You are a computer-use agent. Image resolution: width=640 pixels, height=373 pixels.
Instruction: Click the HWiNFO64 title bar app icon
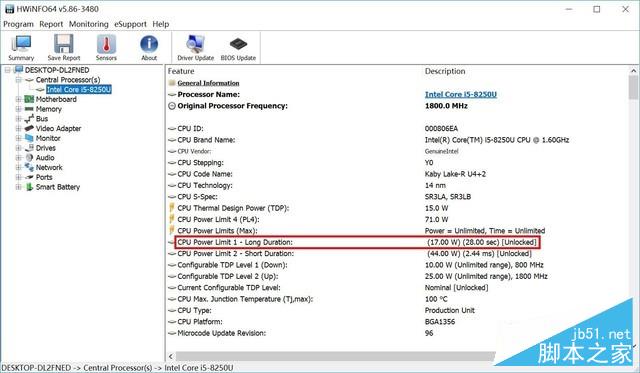pyautogui.click(x=9, y=9)
